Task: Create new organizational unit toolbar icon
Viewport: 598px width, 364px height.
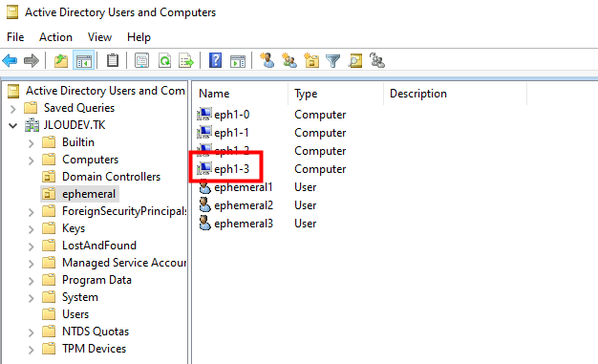Action: (x=311, y=60)
